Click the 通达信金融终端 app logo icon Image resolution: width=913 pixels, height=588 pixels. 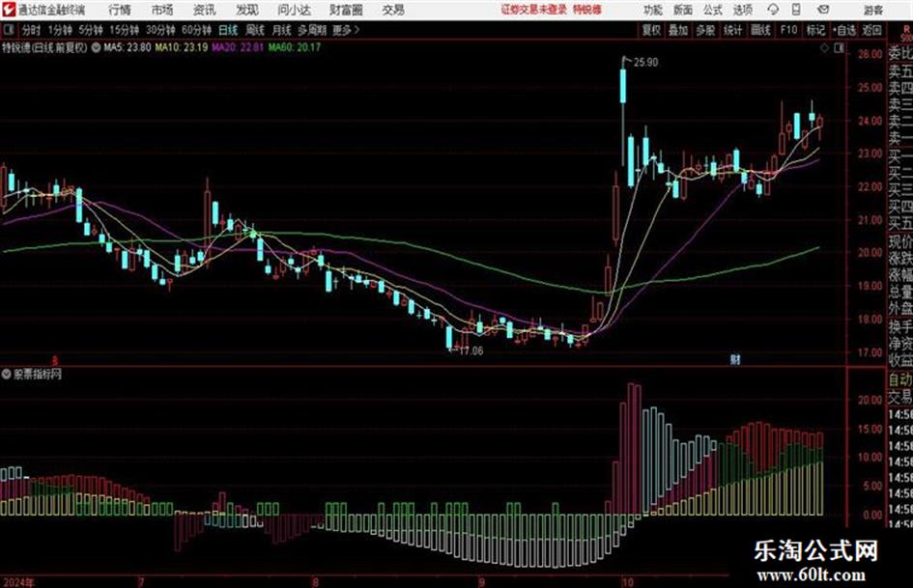point(9,10)
